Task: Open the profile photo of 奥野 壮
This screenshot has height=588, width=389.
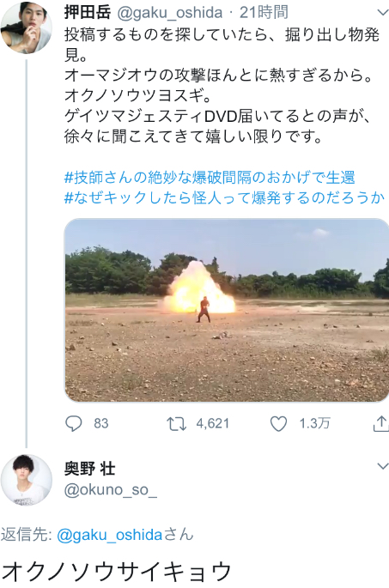Action: point(27,480)
